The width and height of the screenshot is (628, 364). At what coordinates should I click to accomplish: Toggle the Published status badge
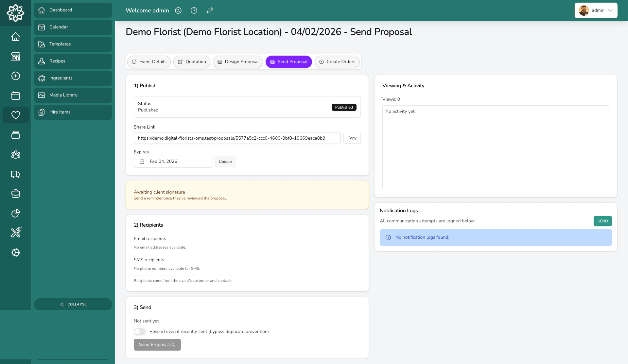click(x=344, y=107)
